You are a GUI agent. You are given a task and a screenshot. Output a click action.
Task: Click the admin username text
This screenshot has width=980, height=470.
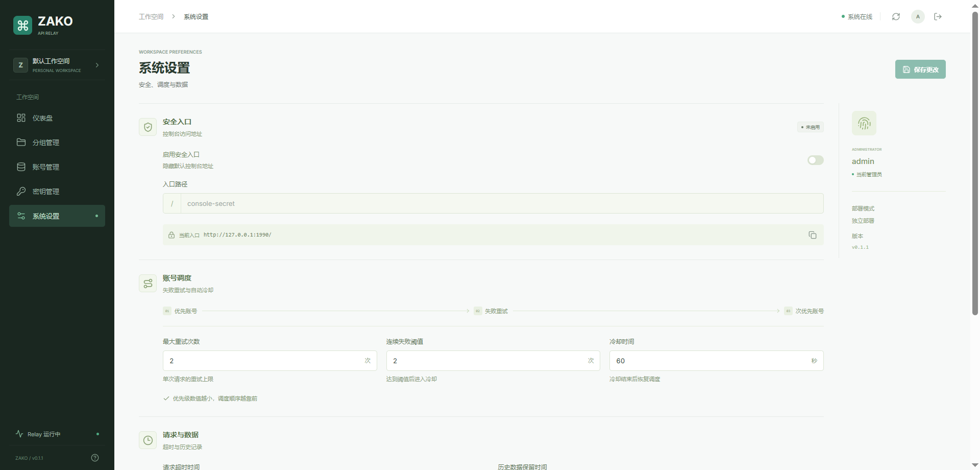863,161
